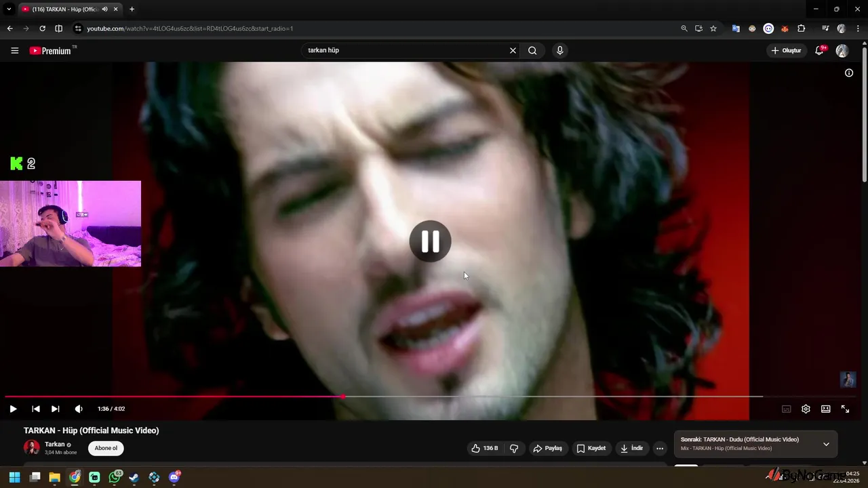Click the magnifier search button
Viewport: 868px width, 488px height.
[x=532, y=50]
